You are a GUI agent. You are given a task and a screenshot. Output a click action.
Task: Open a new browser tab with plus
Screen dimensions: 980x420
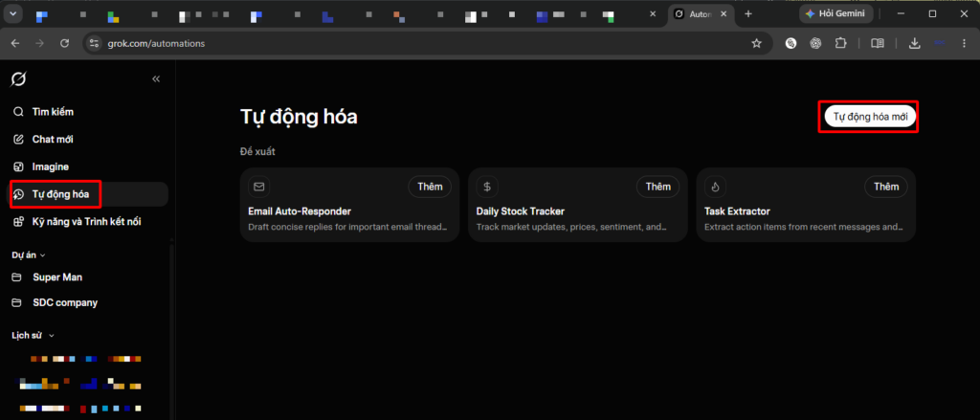point(748,13)
